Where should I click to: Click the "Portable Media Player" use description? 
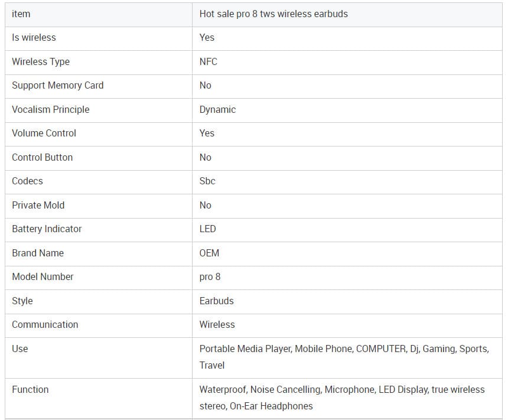[x=245, y=349]
